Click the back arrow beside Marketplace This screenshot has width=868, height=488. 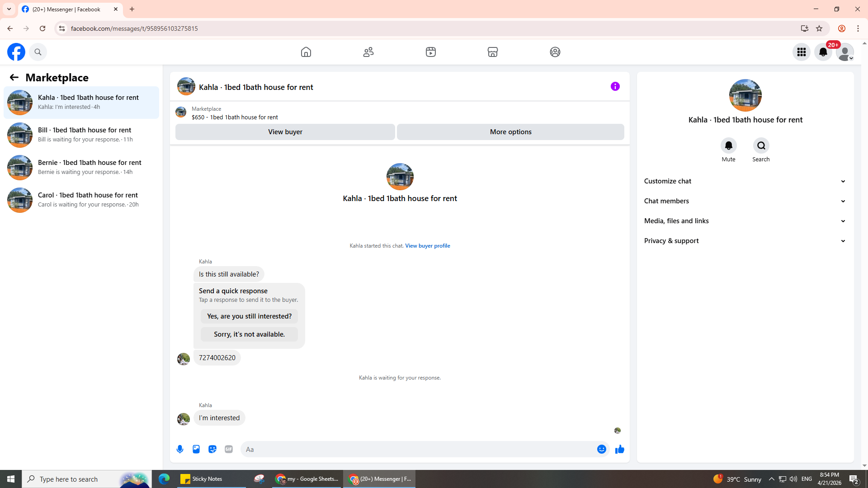click(14, 77)
